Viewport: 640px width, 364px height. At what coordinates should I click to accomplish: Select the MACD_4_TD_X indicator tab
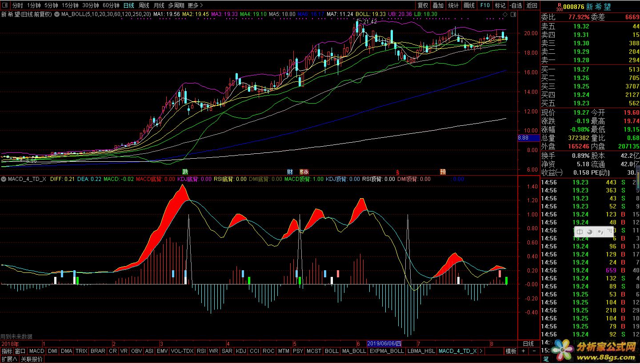(x=457, y=351)
